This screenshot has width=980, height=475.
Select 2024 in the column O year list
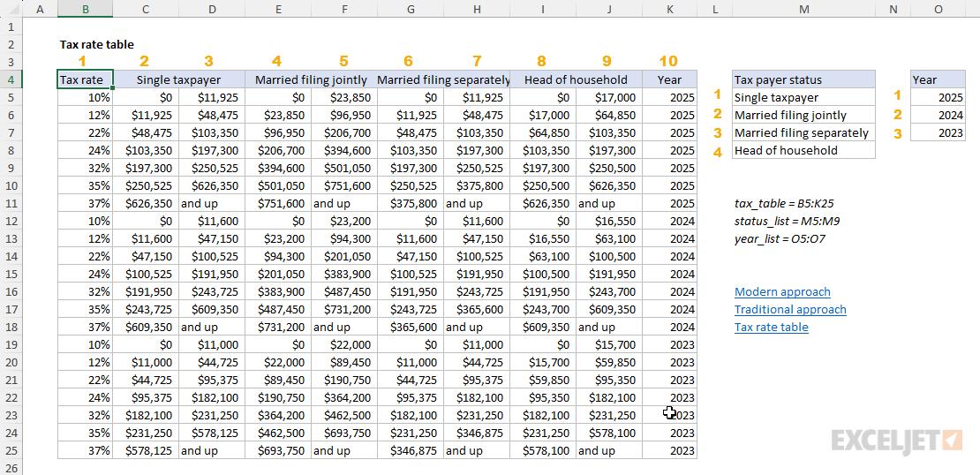coord(939,115)
